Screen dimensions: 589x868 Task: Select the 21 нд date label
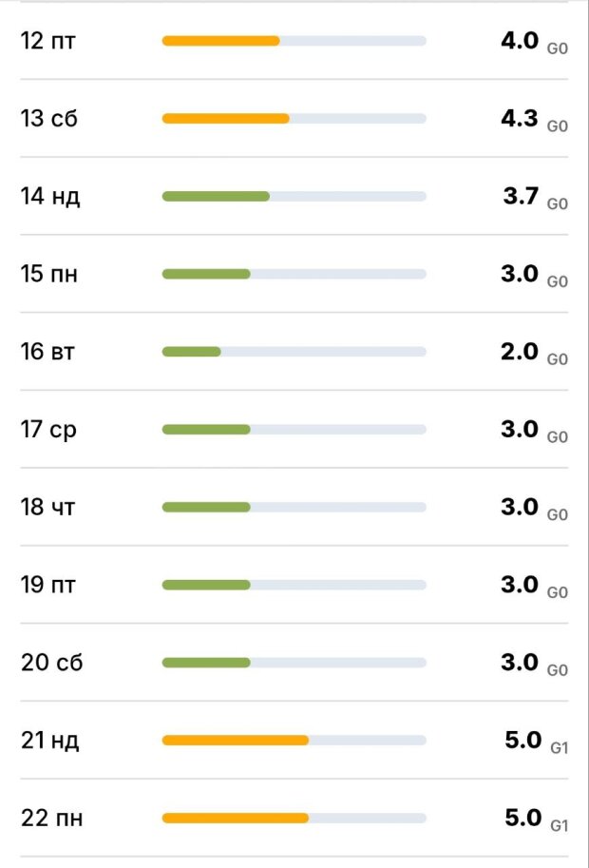[x=50, y=741]
